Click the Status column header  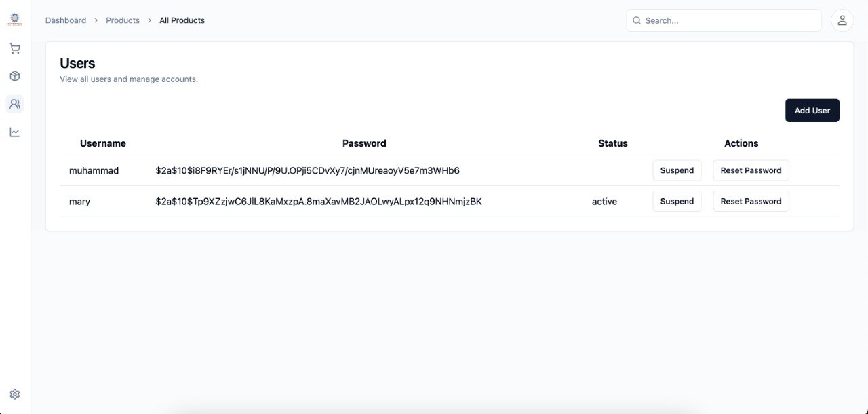pyautogui.click(x=612, y=143)
